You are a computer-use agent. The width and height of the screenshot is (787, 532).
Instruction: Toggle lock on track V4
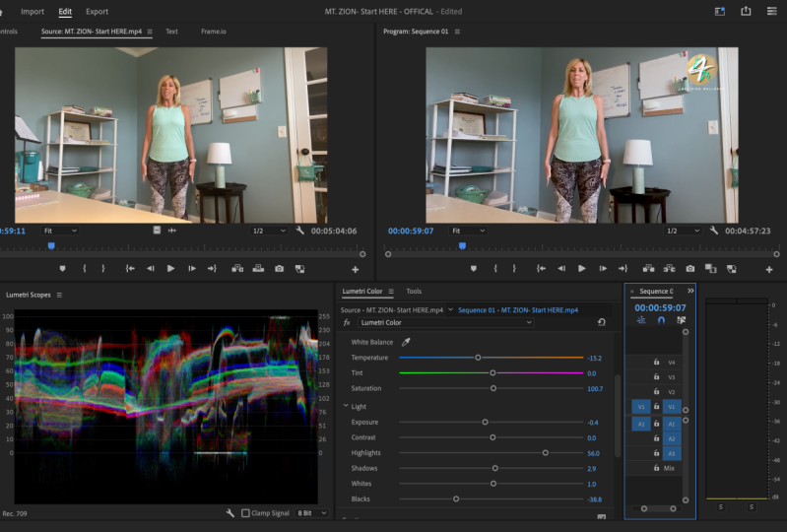pyautogui.click(x=656, y=362)
